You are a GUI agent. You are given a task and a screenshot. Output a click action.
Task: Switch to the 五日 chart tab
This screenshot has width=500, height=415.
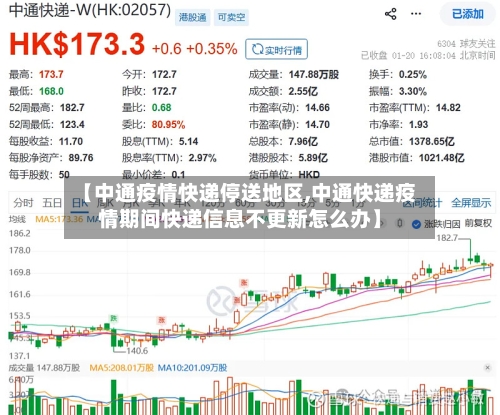(52, 203)
